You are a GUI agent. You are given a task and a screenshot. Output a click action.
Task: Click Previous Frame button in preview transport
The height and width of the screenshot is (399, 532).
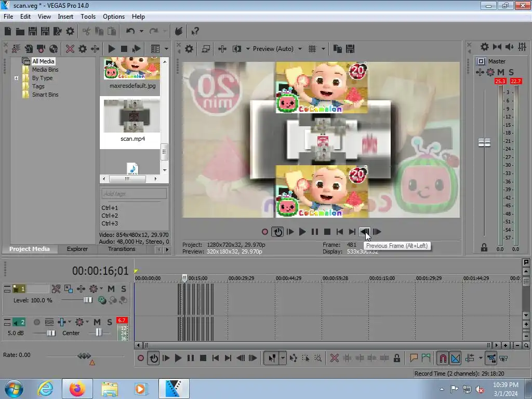365,232
